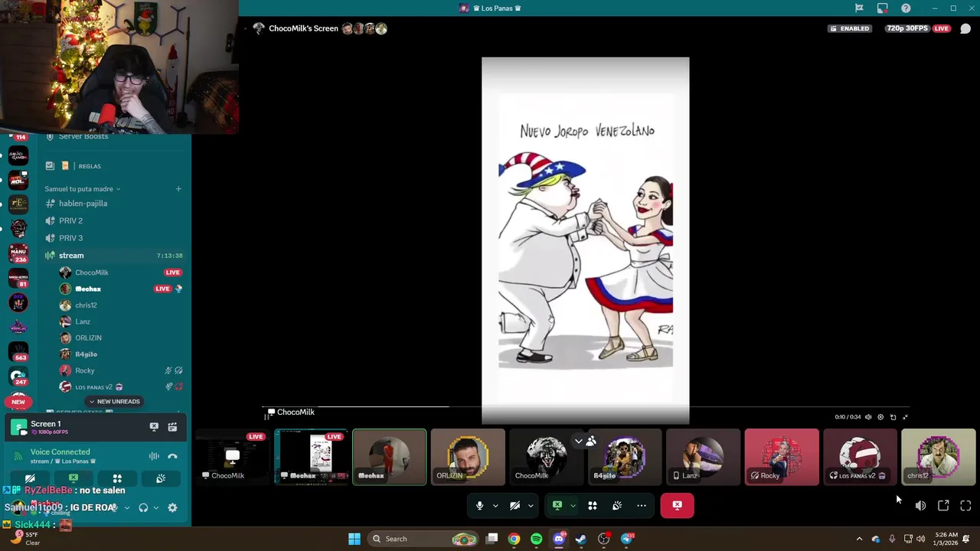The height and width of the screenshot is (551, 980).
Task: Click the video player exit fullscreen icon
Action: [x=905, y=417]
